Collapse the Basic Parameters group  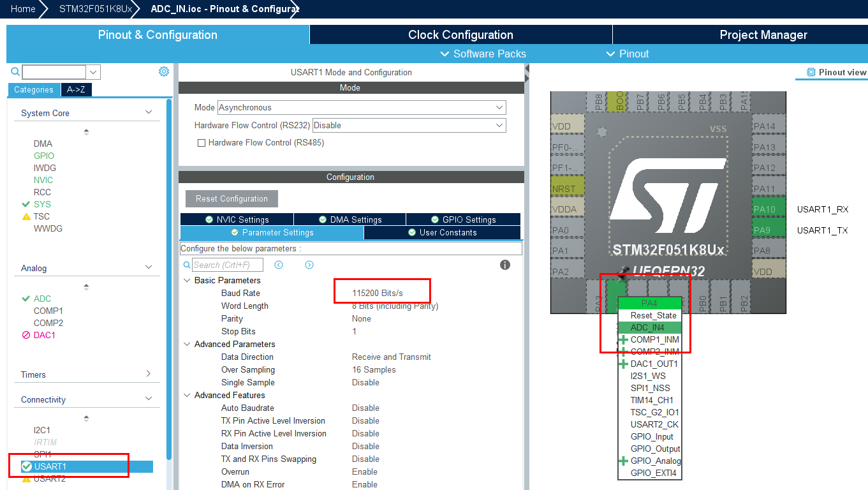tap(187, 280)
